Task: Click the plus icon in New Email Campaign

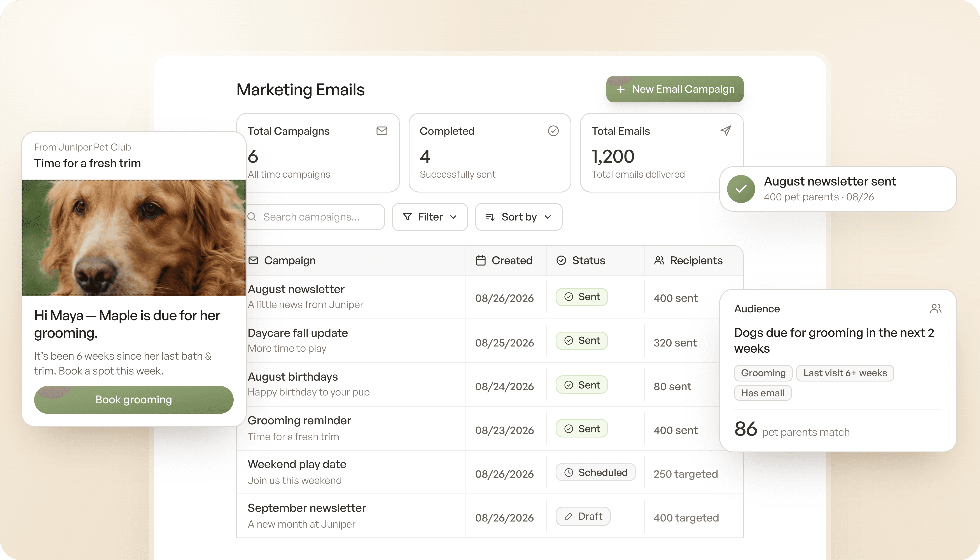Action: coord(620,90)
